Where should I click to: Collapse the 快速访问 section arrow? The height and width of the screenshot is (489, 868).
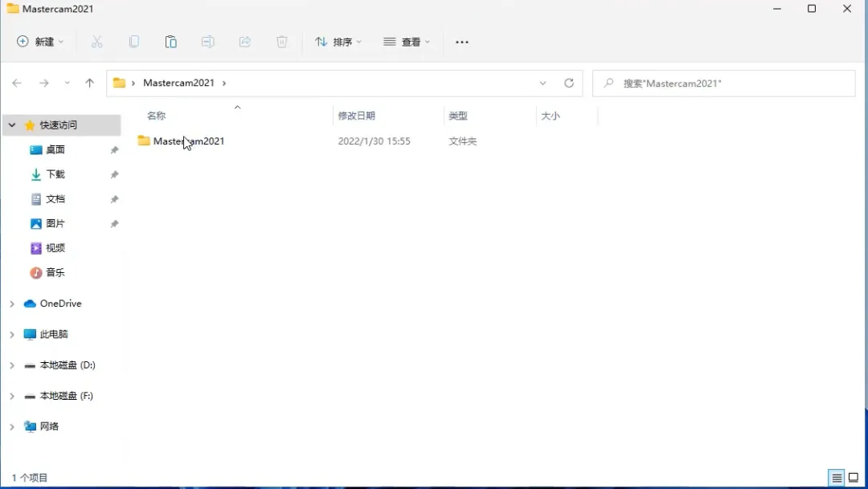pyautogui.click(x=11, y=125)
